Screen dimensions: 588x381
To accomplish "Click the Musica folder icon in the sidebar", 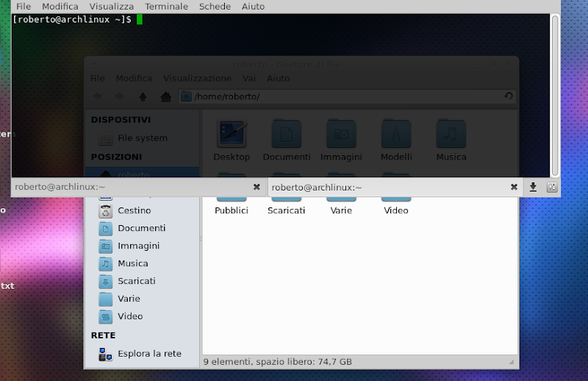I will (x=106, y=264).
